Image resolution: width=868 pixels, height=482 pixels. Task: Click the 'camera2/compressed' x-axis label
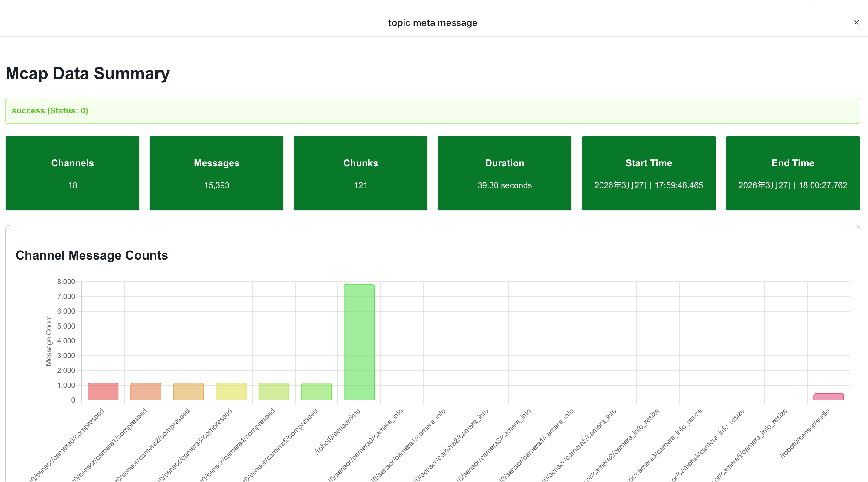click(153, 444)
